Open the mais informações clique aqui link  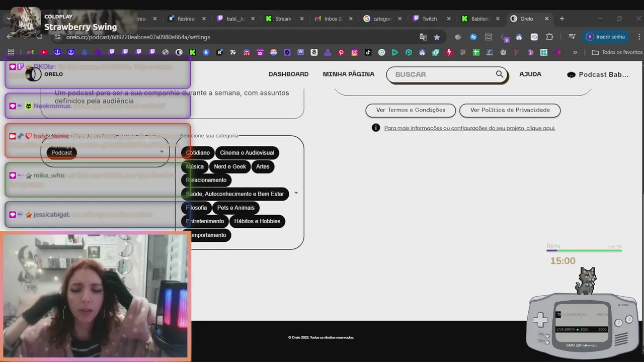[x=469, y=128]
